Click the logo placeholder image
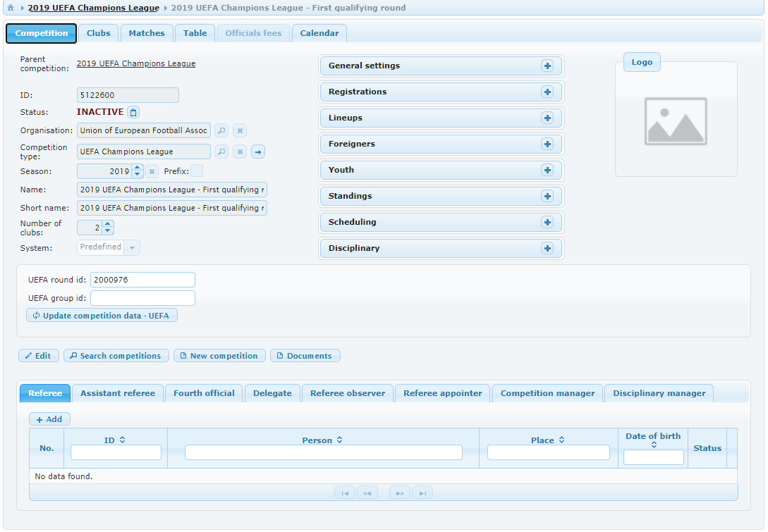This screenshot has width=768, height=532. [x=676, y=121]
